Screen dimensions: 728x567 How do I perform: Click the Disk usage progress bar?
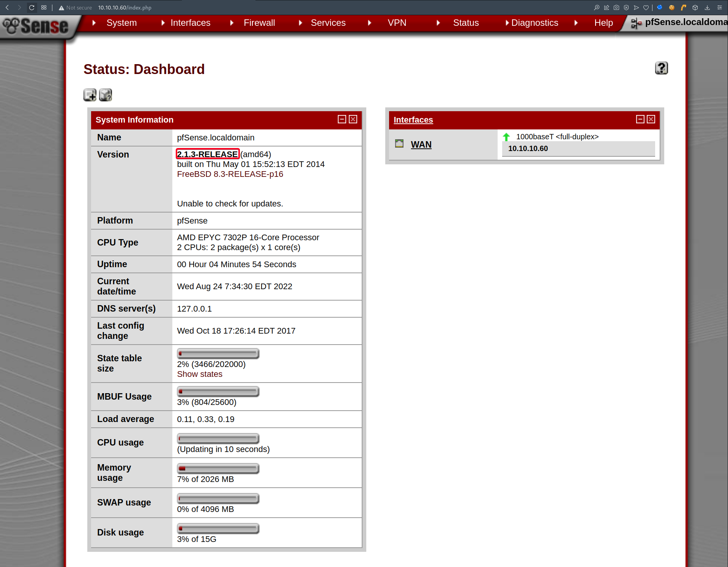click(x=218, y=529)
